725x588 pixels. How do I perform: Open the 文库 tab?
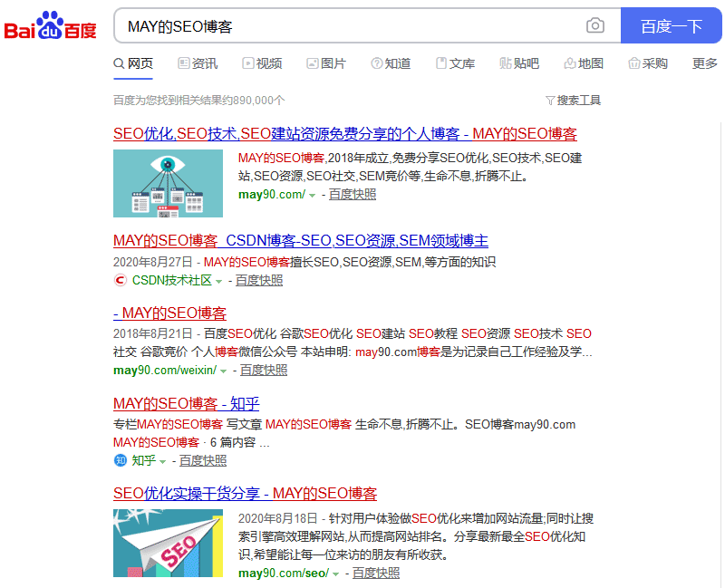tap(455, 63)
